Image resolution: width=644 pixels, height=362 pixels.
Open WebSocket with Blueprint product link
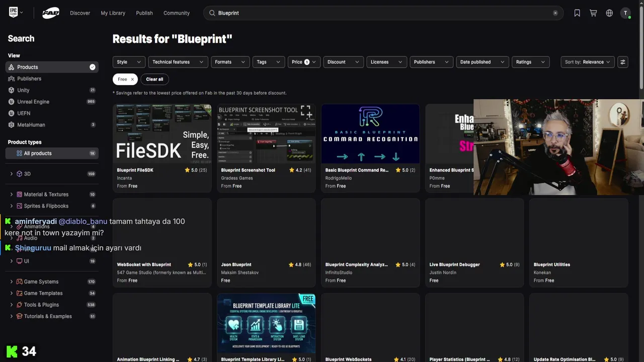[144, 264]
